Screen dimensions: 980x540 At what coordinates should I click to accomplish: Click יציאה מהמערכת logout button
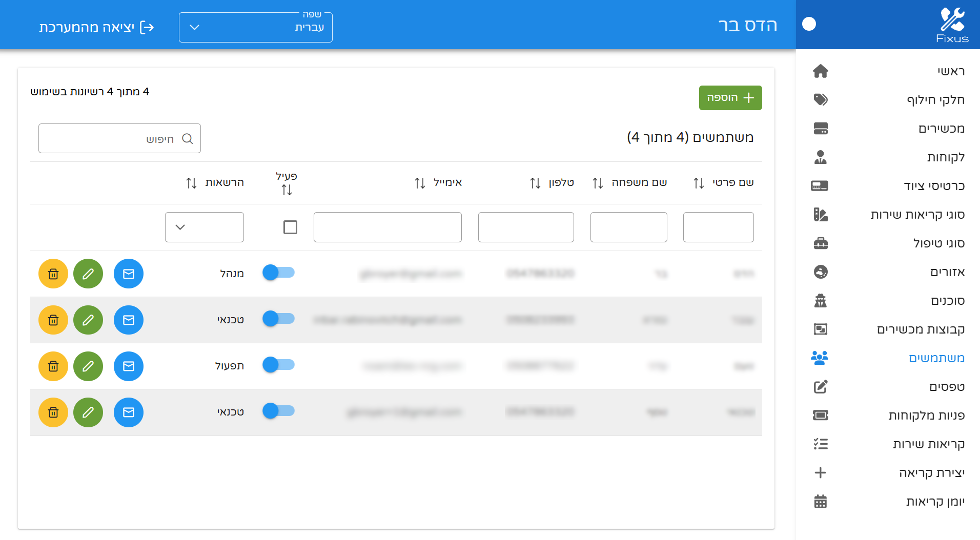point(96,27)
